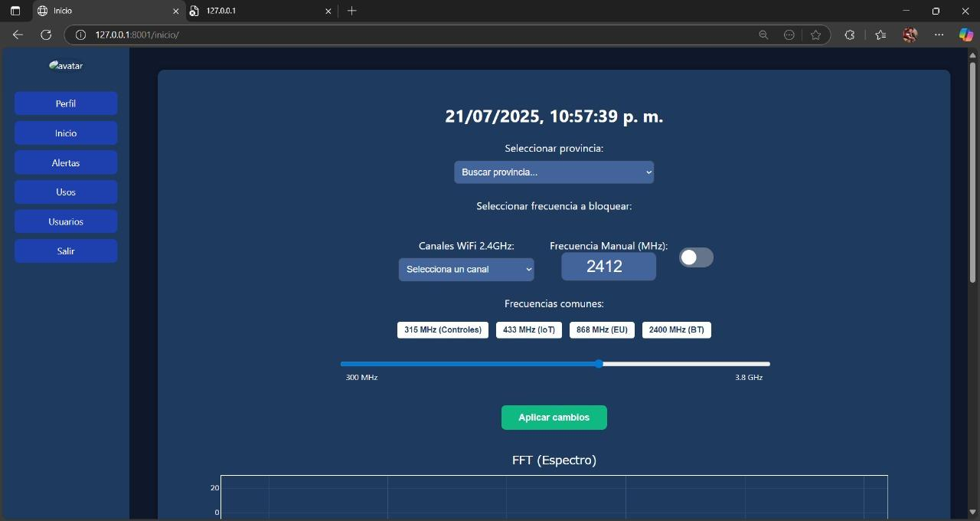Toggle the manual frequency switch
Screen dimensions: 980x521
(696, 257)
